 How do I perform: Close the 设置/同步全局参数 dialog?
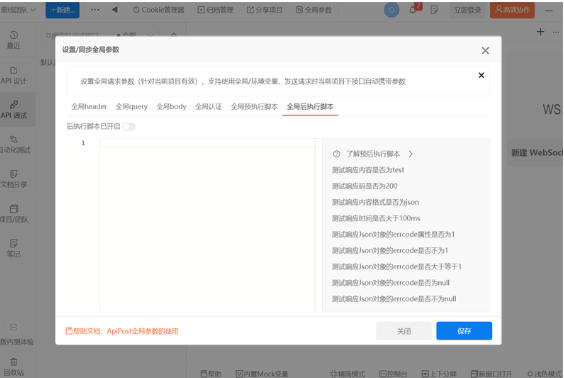[486, 50]
